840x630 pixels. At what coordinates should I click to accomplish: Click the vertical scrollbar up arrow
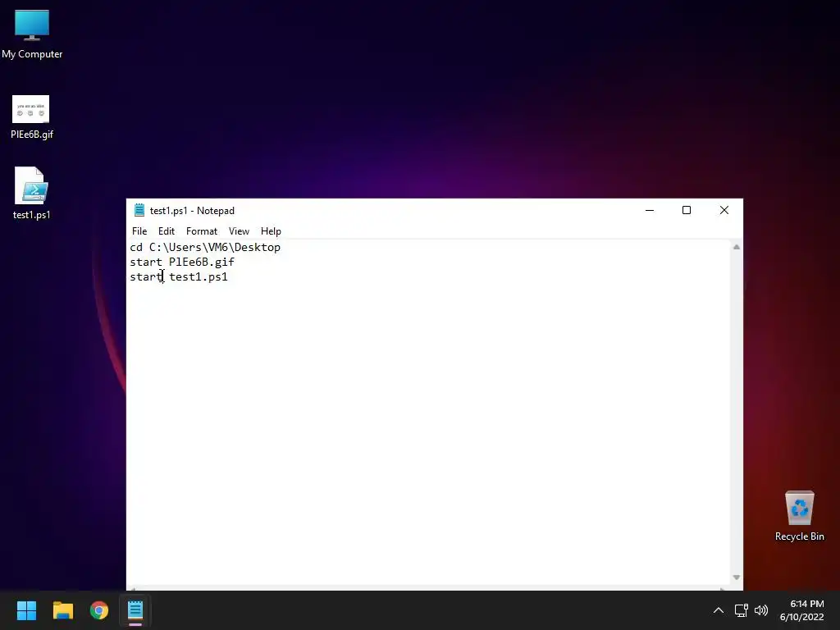tap(737, 247)
